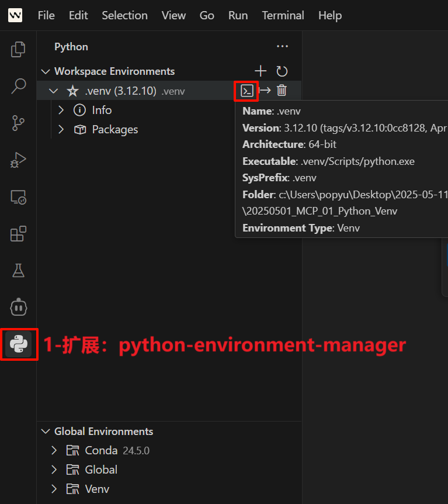The width and height of the screenshot is (448, 504).
Task: Open the Python environments view
Action: pyautogui.click(x=19, y=344)
